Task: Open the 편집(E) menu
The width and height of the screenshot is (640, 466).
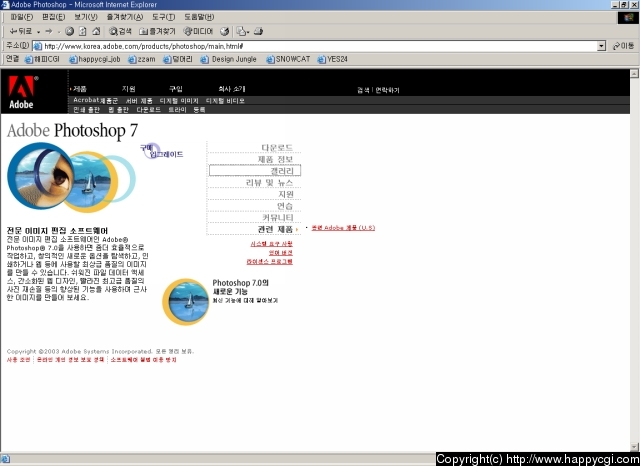Action: [x=53, y=17]
